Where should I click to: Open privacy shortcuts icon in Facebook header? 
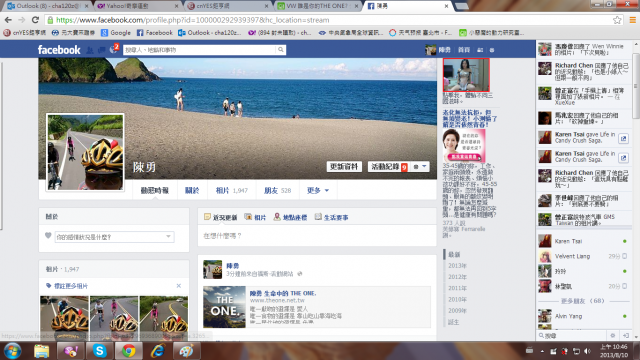(x=480, y=50)
